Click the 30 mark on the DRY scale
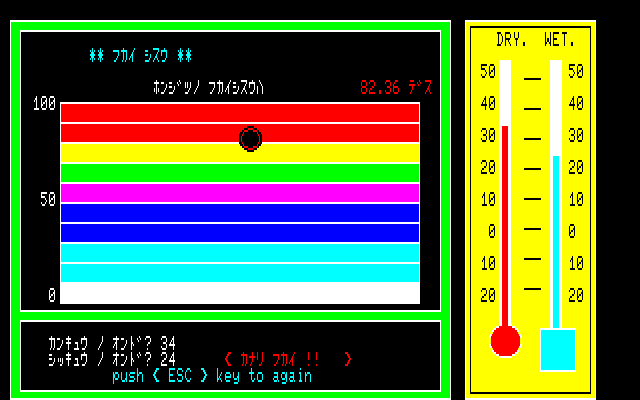The width and height of the screenshot is (640, 400). point(488,136)
